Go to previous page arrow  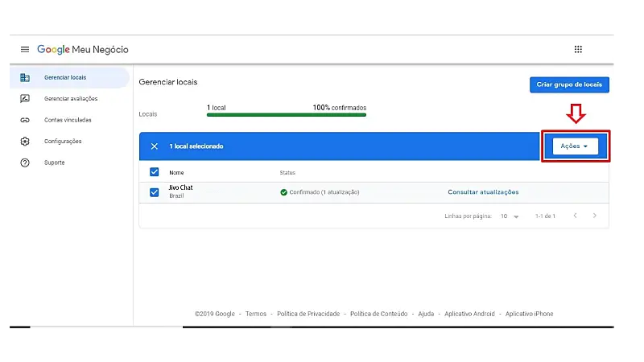pyautogui.click(x=575, y=216)
